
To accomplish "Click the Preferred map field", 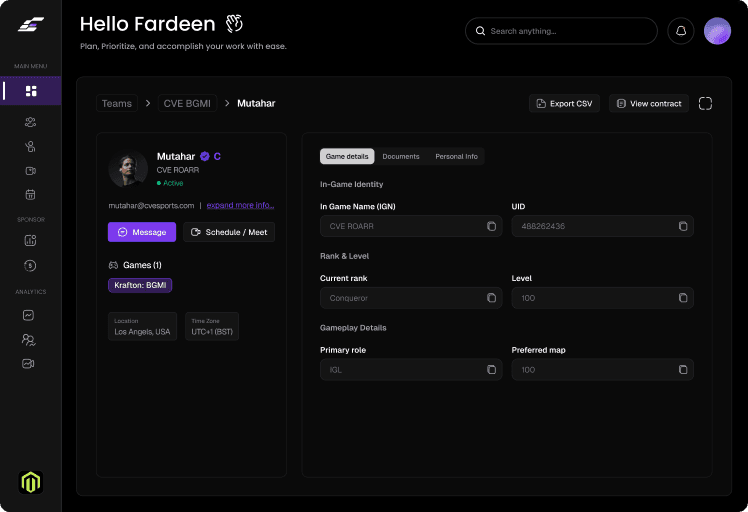I will 603,369.
